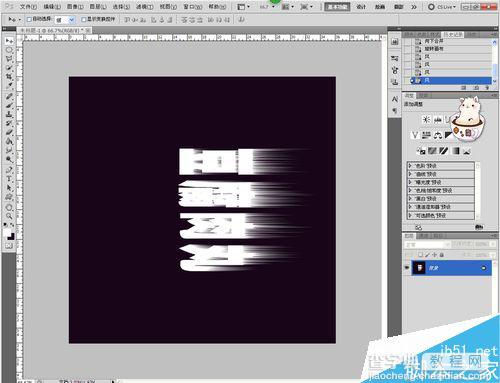Select the Gradient tool

[9, 141]
